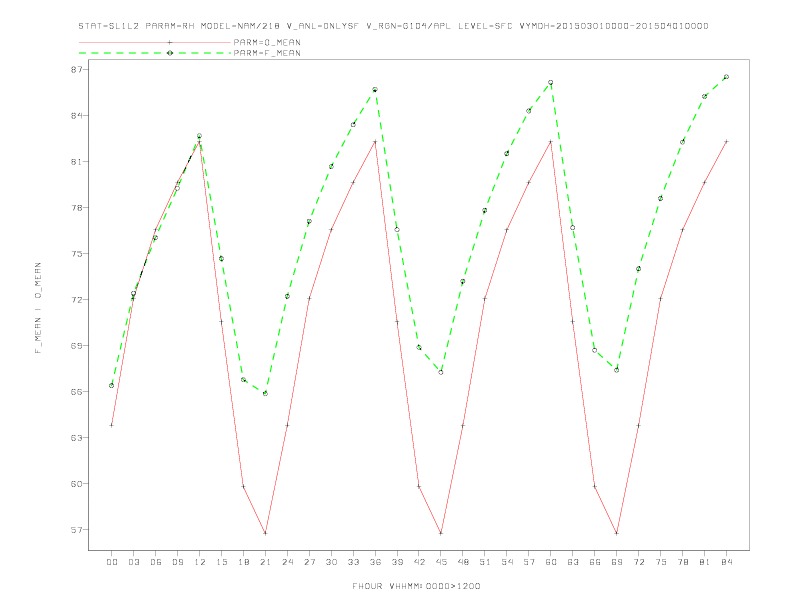Select the PARM=F_MEAN legend label

coord(267,53)
